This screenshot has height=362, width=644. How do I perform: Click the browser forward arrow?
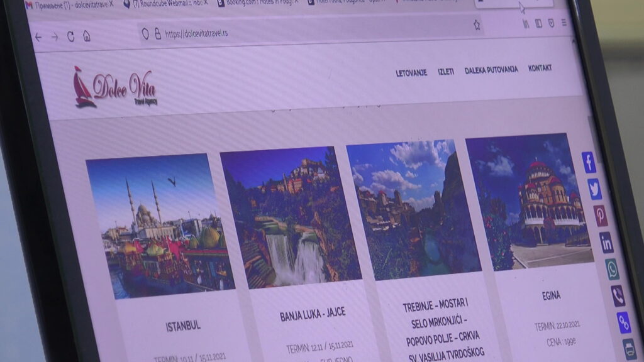coord(55,37)
